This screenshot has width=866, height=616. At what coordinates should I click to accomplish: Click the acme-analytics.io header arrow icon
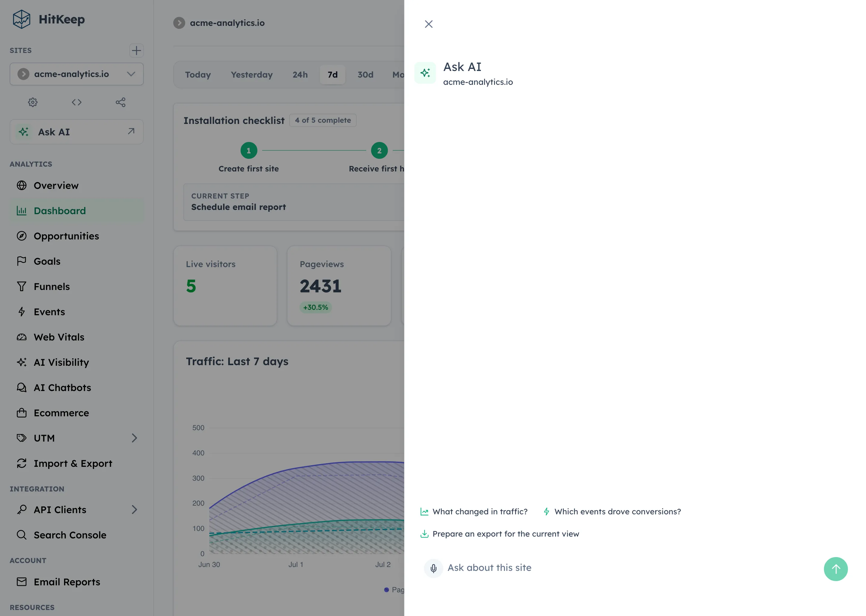click(x=179, y=23)
